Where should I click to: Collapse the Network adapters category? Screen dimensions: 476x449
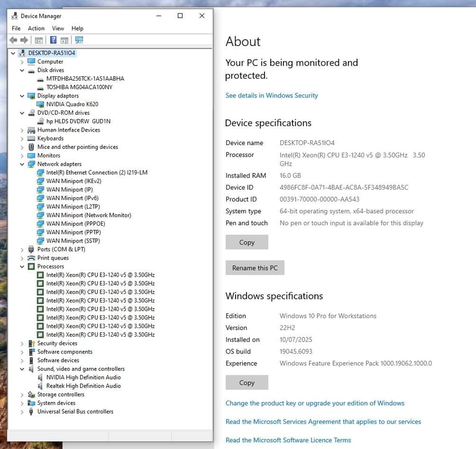[x=22, y=164]
